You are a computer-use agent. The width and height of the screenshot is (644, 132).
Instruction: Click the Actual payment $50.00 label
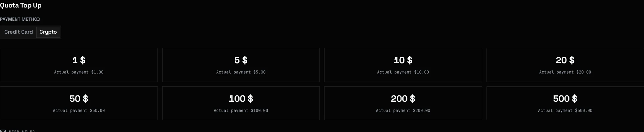point(79,111)
